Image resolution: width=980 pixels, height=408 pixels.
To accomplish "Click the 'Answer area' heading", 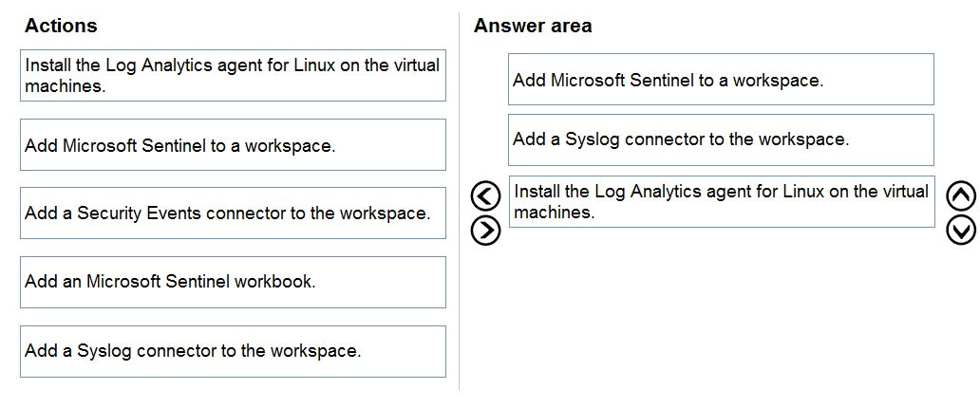I will pyautogui.click(x=533, y=26).
